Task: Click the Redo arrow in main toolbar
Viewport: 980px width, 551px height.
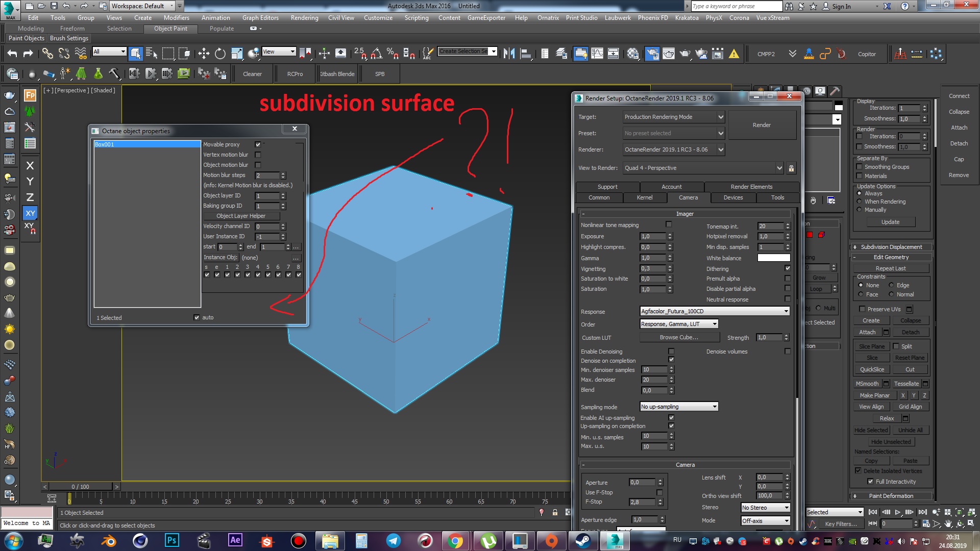Action: click(29, 54)
